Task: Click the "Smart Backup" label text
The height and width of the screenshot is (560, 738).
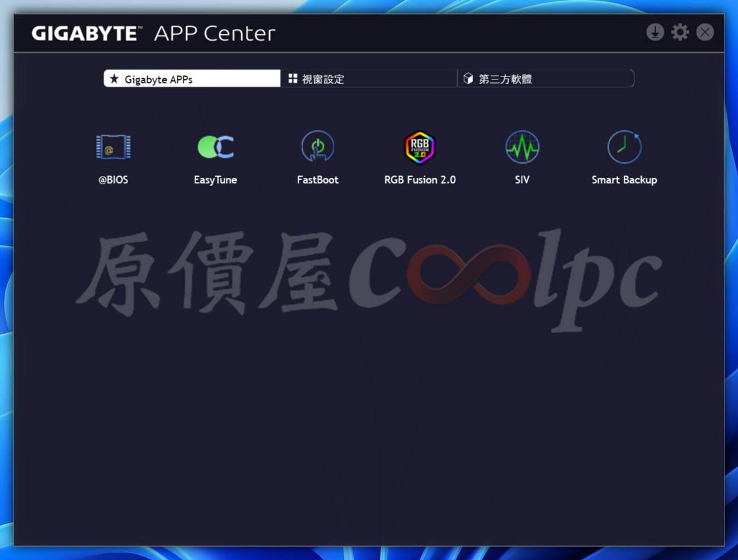Action: pyautogui.click(x=624, y=180)
